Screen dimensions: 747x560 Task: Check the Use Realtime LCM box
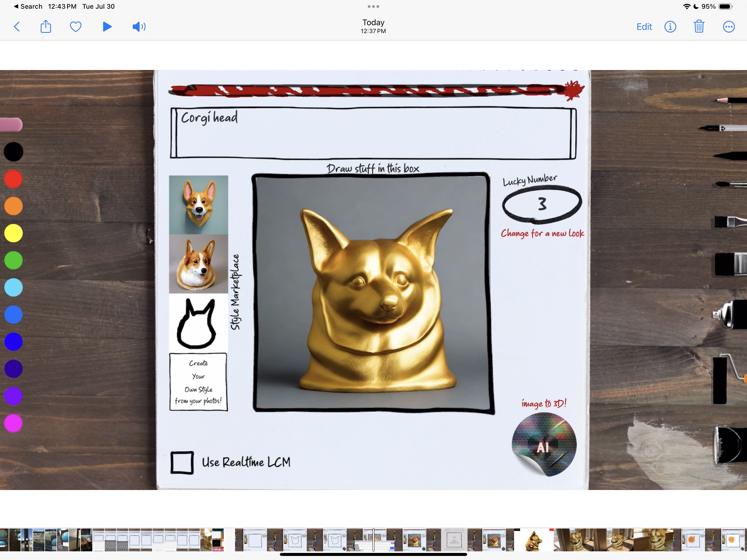182,462
